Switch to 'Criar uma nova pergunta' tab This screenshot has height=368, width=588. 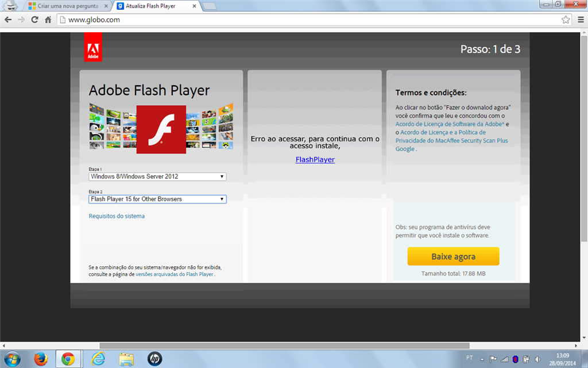pos(68,6)
